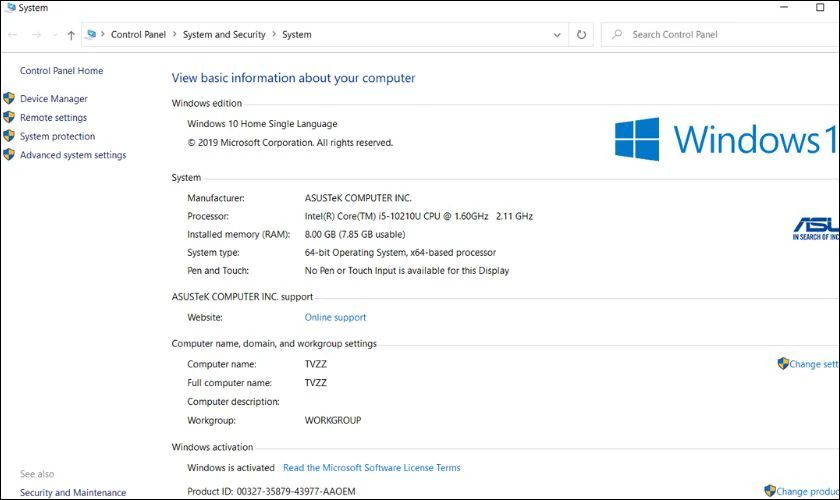This screenshot has width=840, height=500.
Task: Click the System window title icon
Action: tap(10, 8)
